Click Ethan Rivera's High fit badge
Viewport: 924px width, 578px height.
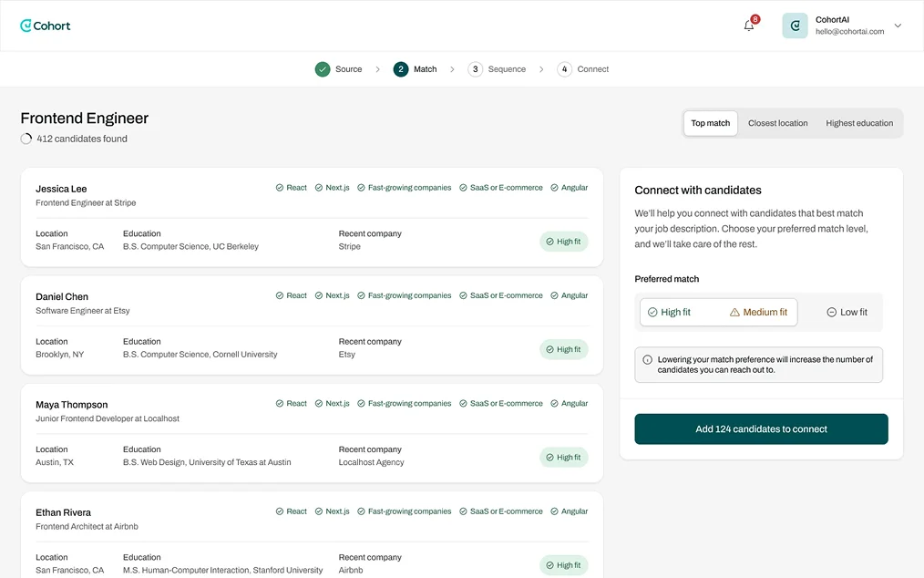pos(563,565)
